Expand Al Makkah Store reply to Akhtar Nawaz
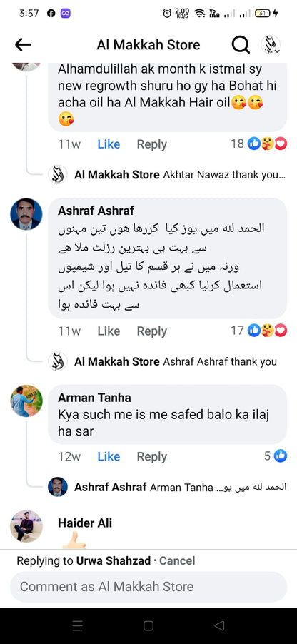Viewport: 297px width, 644px height. point(167,175)
